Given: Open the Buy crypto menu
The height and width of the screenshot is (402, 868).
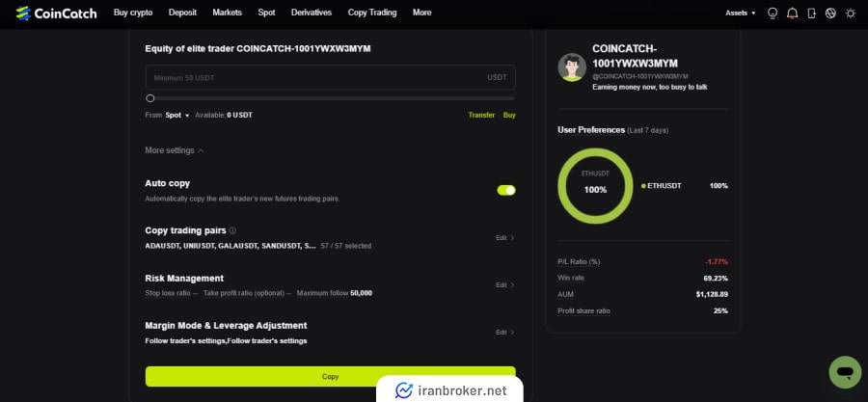Looking at the screenshot, I should coord(133,13).
